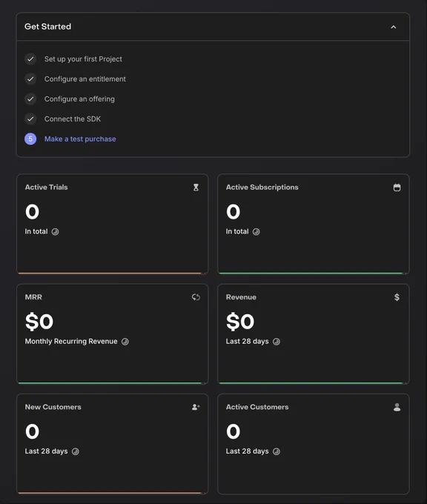Click the add-user icon on New Customers

pos(196,407)
